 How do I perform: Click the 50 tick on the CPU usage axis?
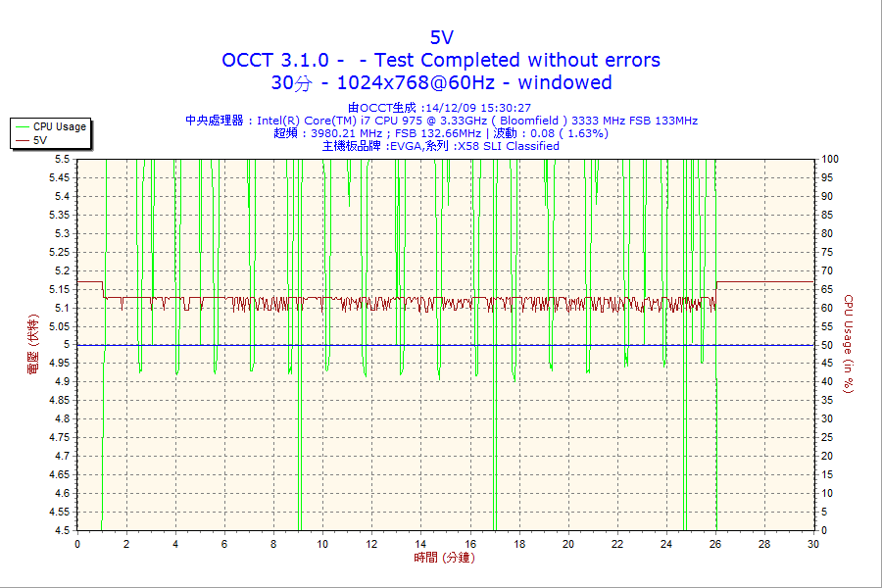(827, 345)
